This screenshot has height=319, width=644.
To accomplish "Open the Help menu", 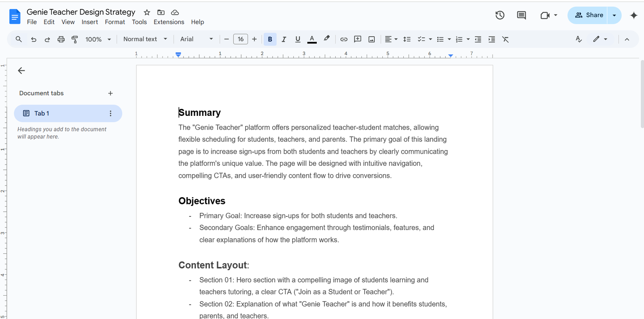I will pos(198,22).
